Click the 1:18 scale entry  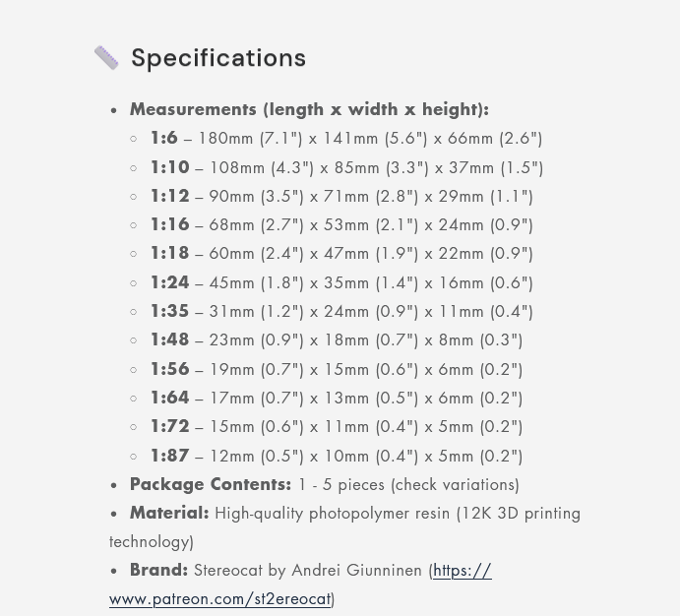[x=340, y=254]
